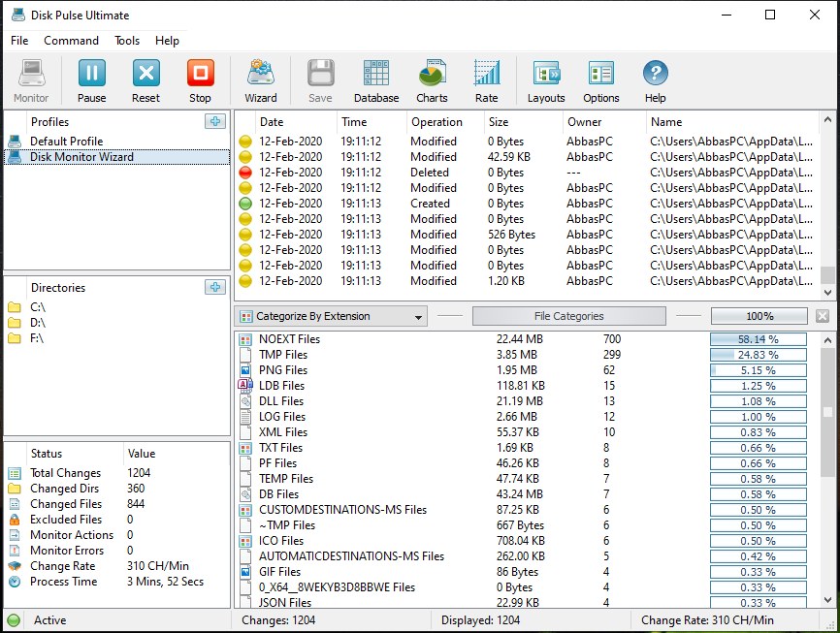This screenshot has width=840, height=633.
Task: Open the Command menu
Action: coord(71,41)
